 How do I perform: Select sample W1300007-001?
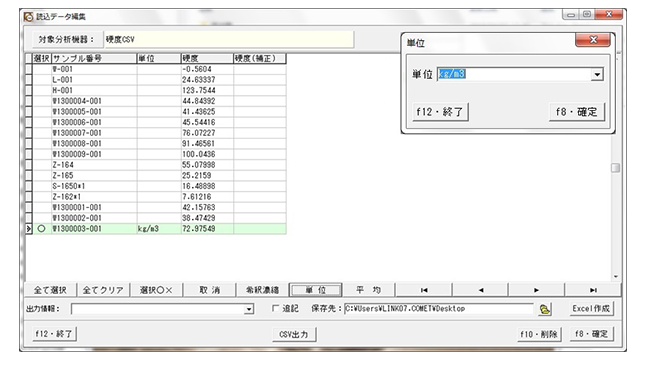coord(94,133)
